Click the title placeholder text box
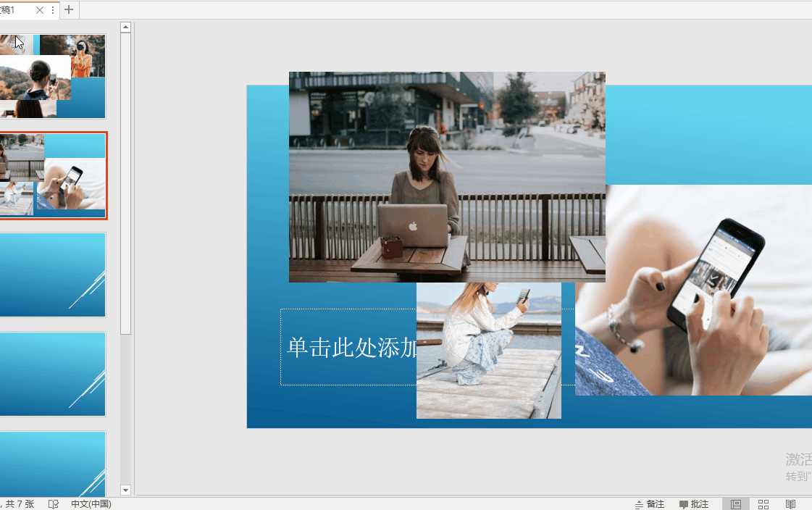Screen dimensions: 812x510 pyautogui.click(x=348, y=347)
